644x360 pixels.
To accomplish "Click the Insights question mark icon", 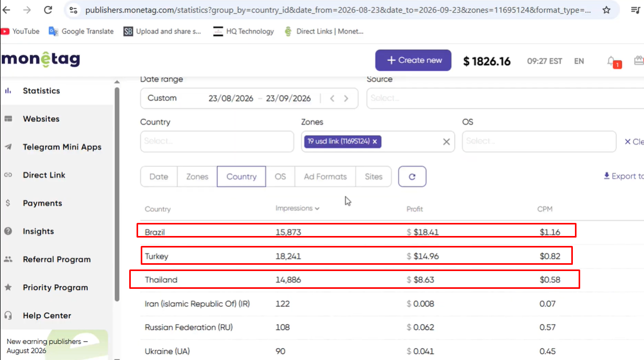I will [8, 231].
